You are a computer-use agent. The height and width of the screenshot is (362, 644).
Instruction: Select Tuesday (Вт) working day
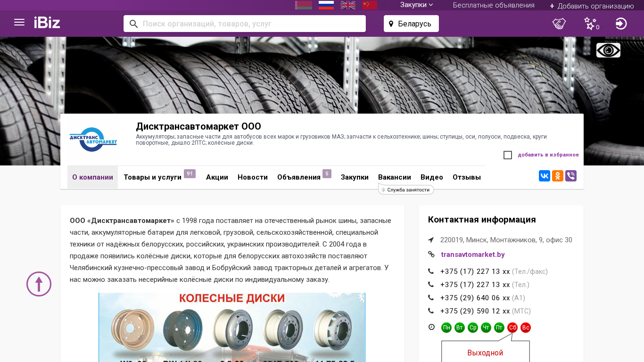click(460, 328)
